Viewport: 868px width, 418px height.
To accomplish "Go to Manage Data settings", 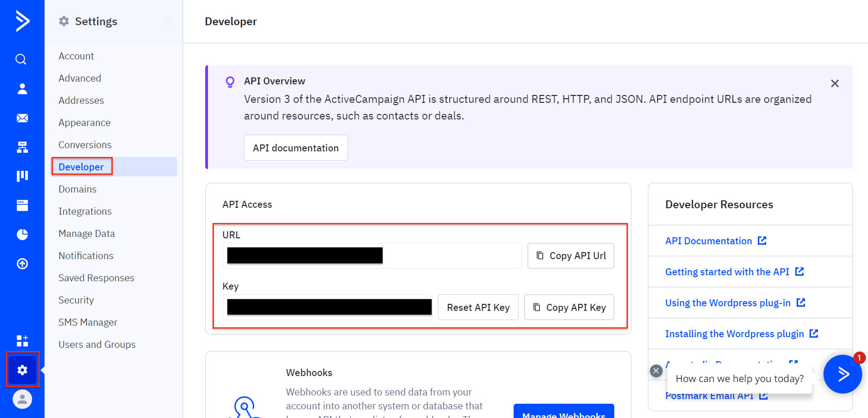I will point(87,233).
